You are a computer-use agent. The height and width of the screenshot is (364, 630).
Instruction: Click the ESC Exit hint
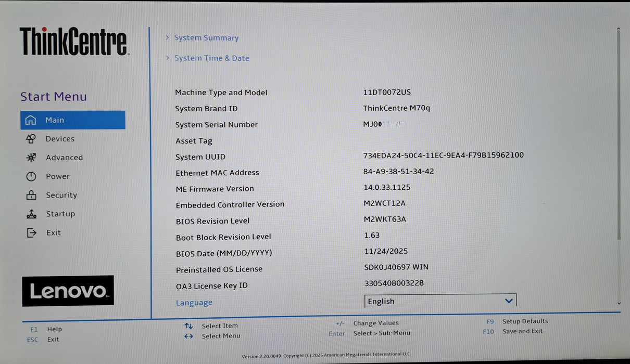[43, 340]
